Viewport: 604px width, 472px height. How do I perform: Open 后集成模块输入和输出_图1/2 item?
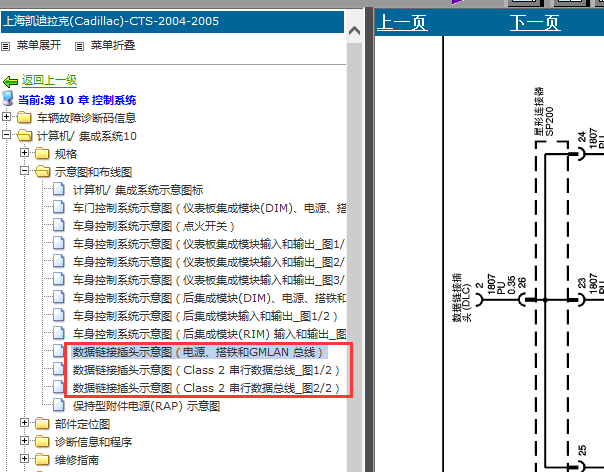click(x=205, y=316)
